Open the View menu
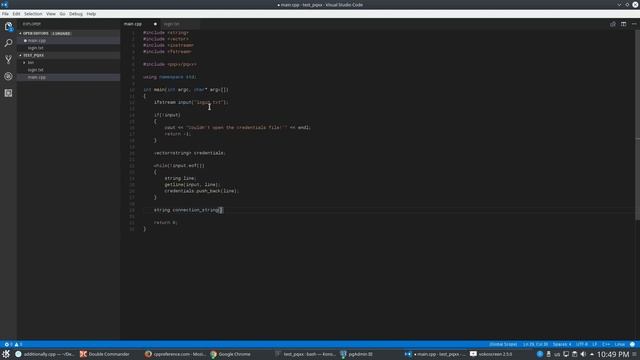640x360 pixels. pos(51,14)
